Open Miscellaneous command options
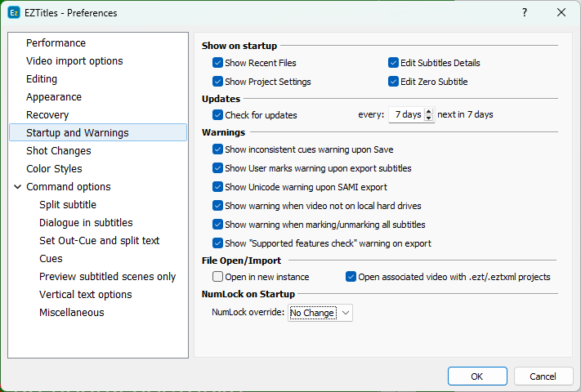The image size is (581, 392). (x=72, y=313)
